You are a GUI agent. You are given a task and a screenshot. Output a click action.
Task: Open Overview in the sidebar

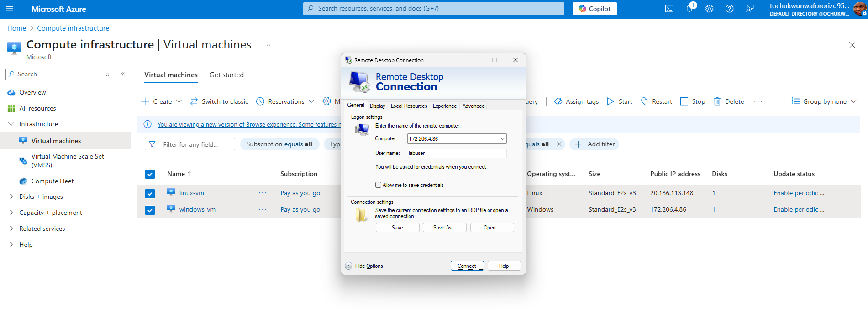[32, 92]
